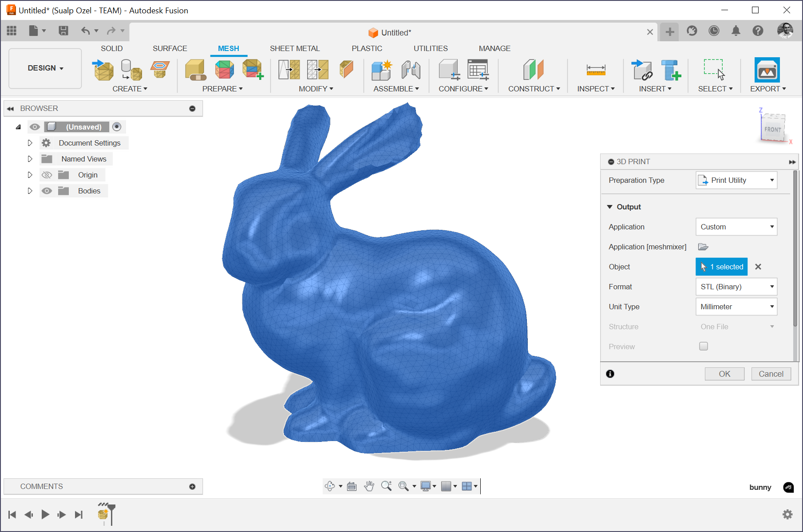Open the Preparation Type dropdown
The height and width of the screenshot is (532, 803).
click(736, 180)
